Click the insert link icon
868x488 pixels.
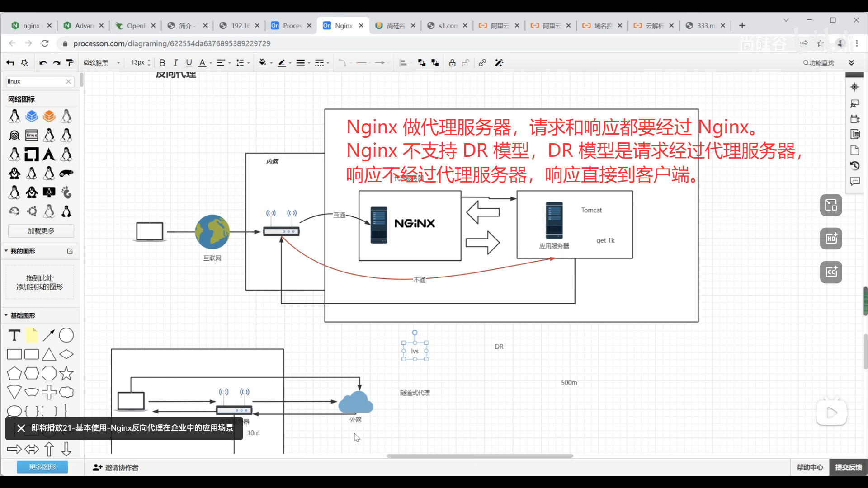[482, 63]
